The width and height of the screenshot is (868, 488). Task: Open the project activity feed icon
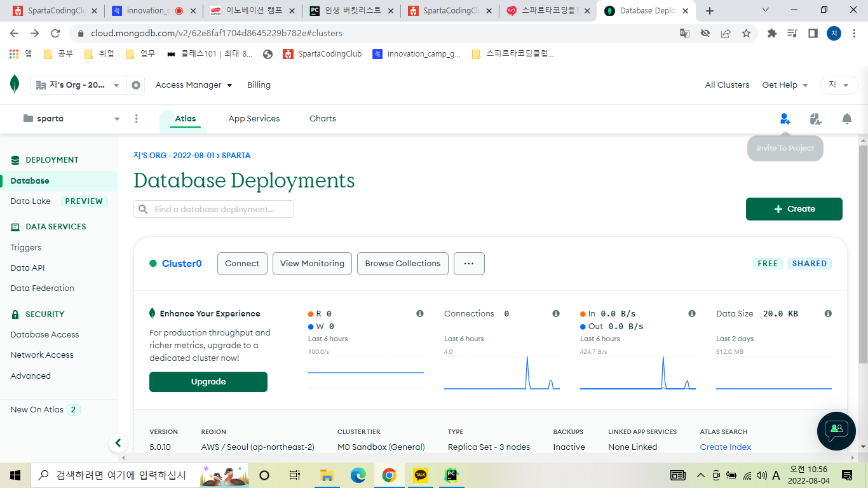click(x=816, y=119)
